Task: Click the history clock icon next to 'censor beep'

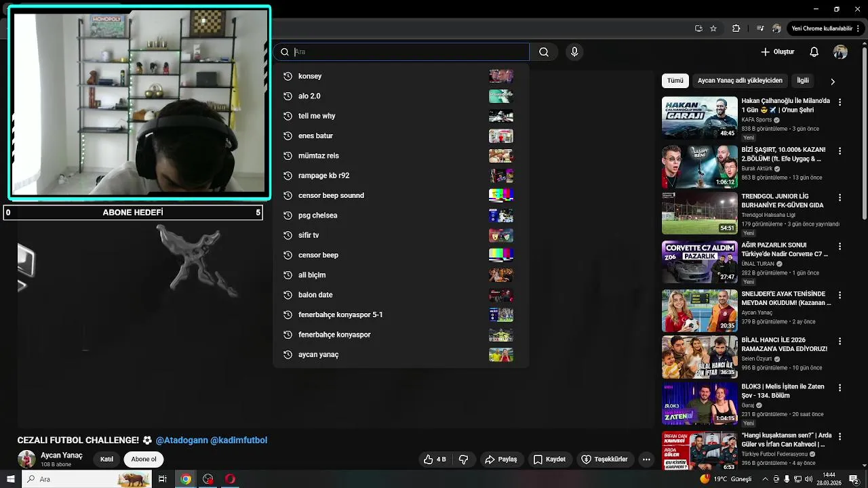Action: (x=288, y=255)
